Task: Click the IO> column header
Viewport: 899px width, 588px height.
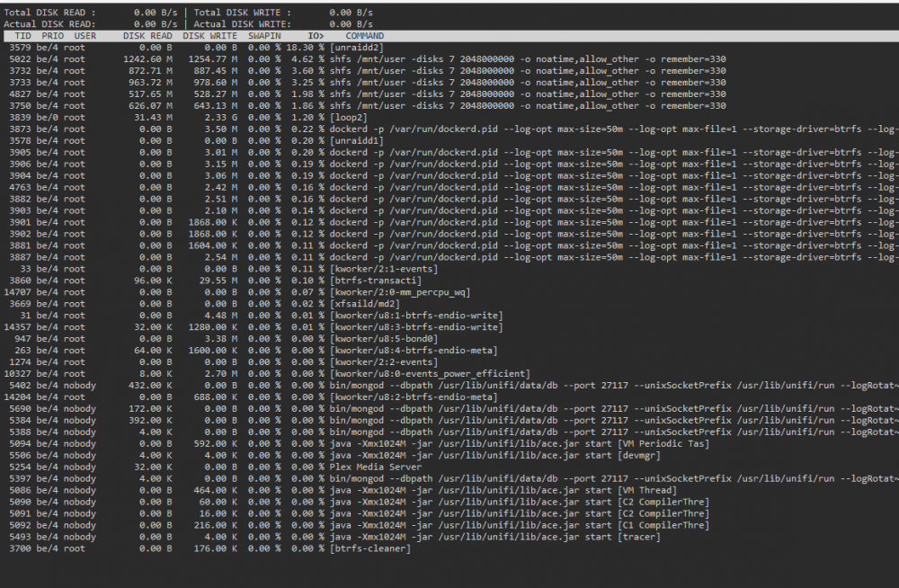Action: (316, 36)
